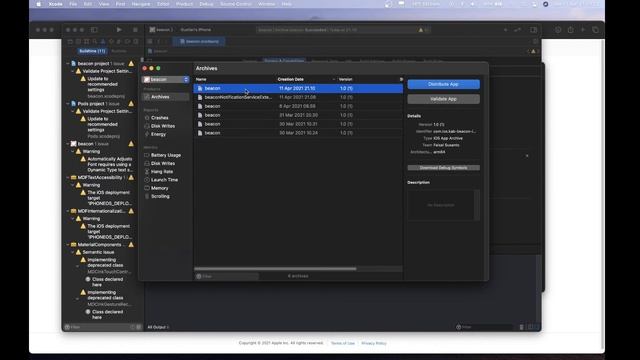Select the beacon scheme in toolbar
The width and height of the screenshot is (640, 360).
[x=160, y=30]
